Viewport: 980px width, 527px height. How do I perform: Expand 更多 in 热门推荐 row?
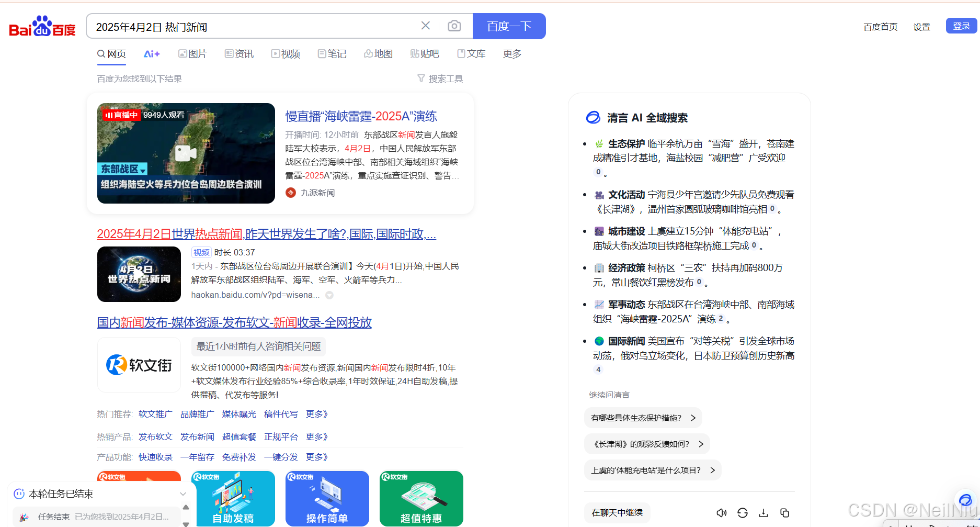tap(317, 414)
